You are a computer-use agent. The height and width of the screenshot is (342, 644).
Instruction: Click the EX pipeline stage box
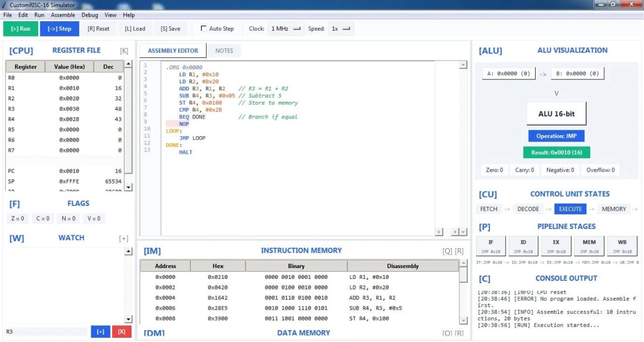click(557, 247)
